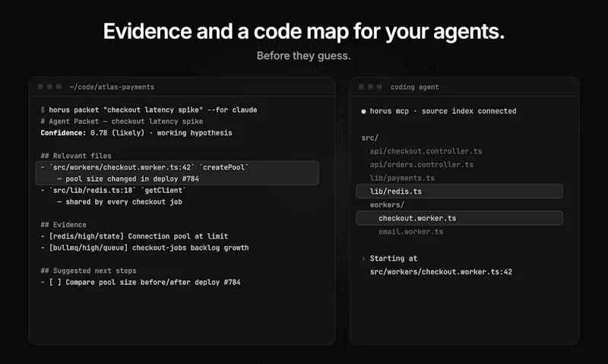
Task: Collapse the src/ root folder
Action: tap(370, 138)
